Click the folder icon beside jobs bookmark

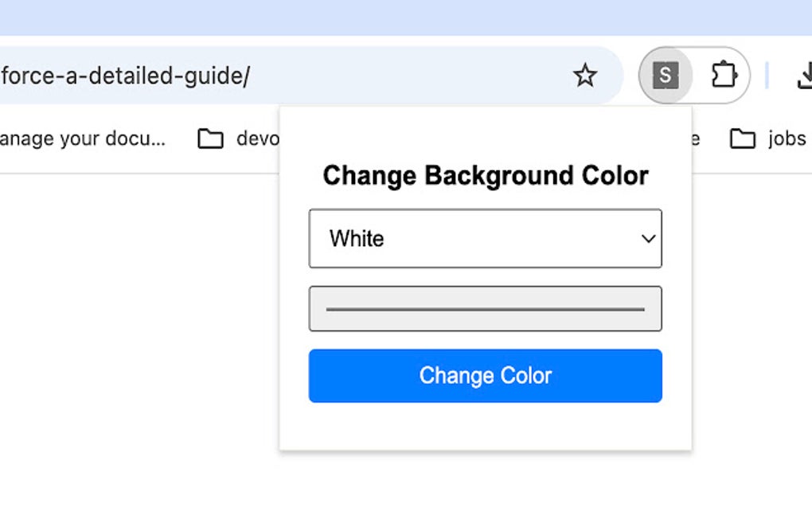click(744, 138)
